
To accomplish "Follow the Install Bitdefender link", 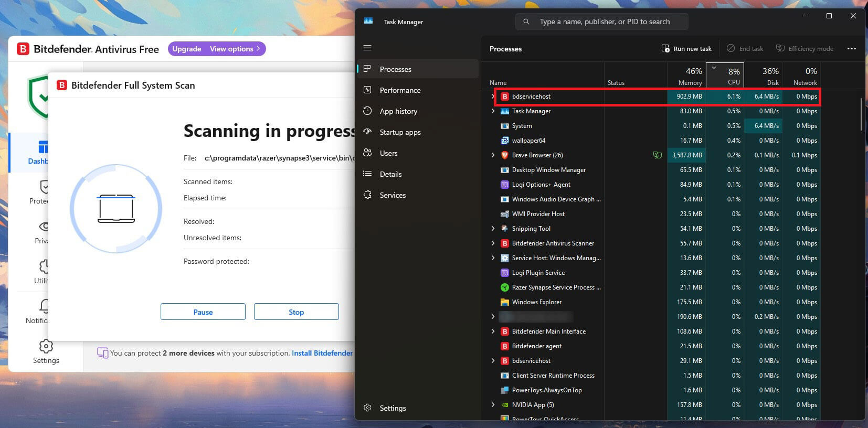I will pos(322,353).
